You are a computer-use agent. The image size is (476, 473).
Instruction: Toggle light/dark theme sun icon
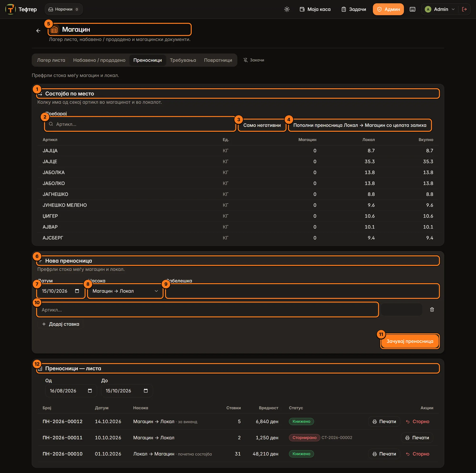point(287,9)
